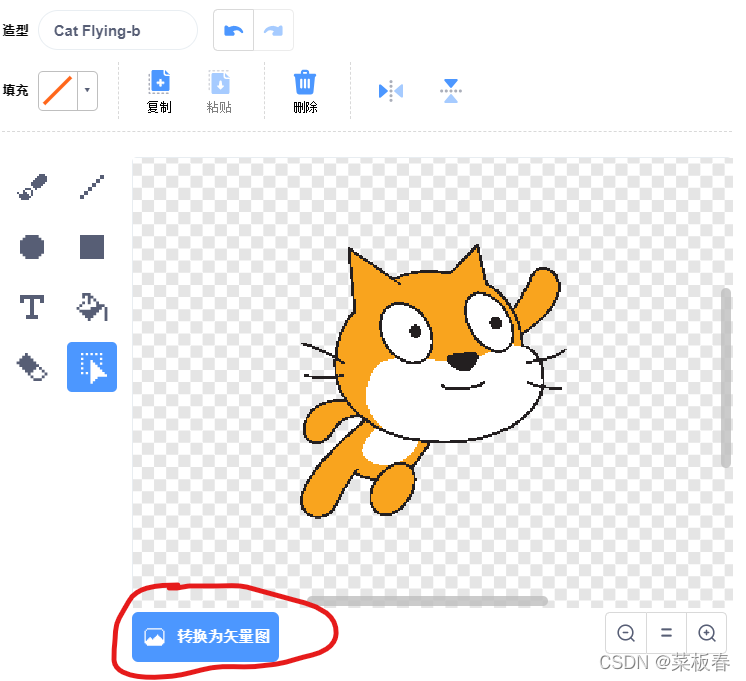Reset canvas zoom with equals button
746x681 pixels.
click(667, 633)
